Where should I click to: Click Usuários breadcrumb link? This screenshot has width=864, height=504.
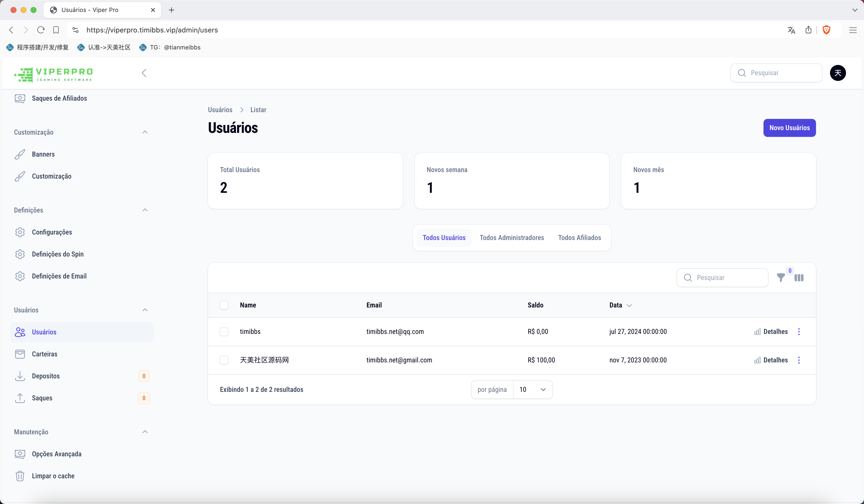(x=220, y=110)
